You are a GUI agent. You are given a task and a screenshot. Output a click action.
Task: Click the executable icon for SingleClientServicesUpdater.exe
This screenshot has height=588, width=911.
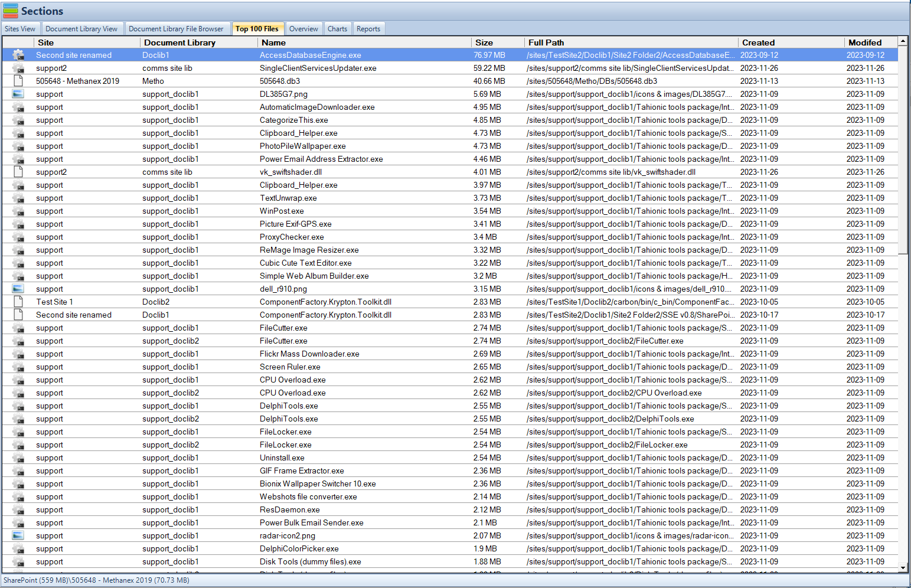[x=18, y=68]
